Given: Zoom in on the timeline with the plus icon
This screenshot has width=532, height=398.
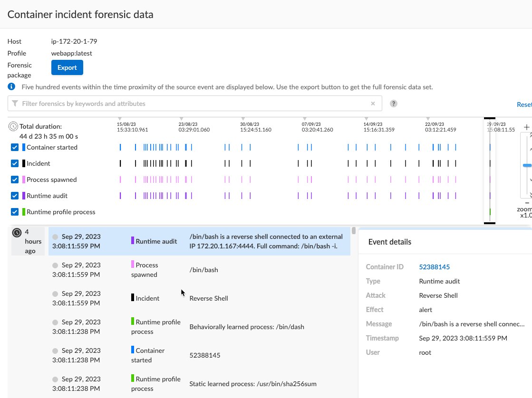Looking at the screenshot, I should pos(526,127).
